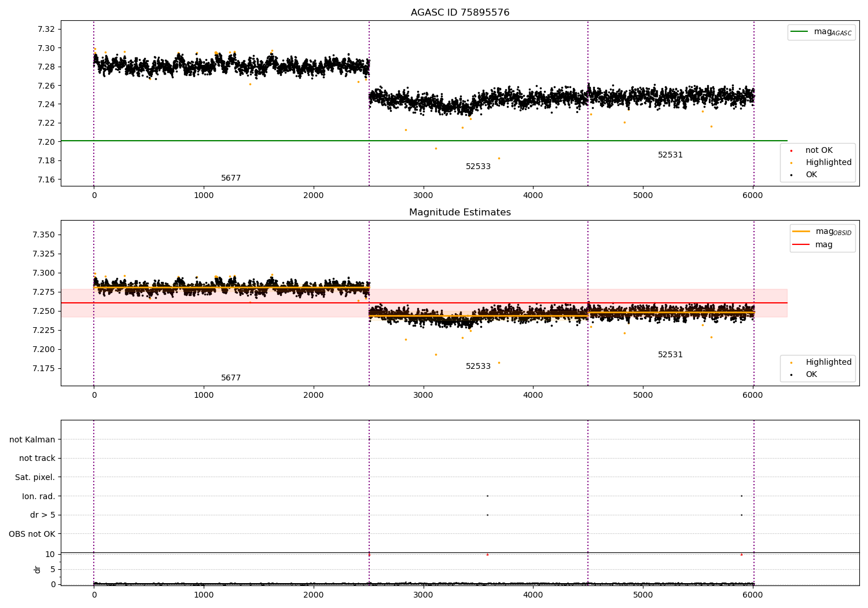The width and height of the screenshot is (868, 608).
Task: Click the 'dr > 5' row label
Action: pyautogui.click(x=42, y=515)
